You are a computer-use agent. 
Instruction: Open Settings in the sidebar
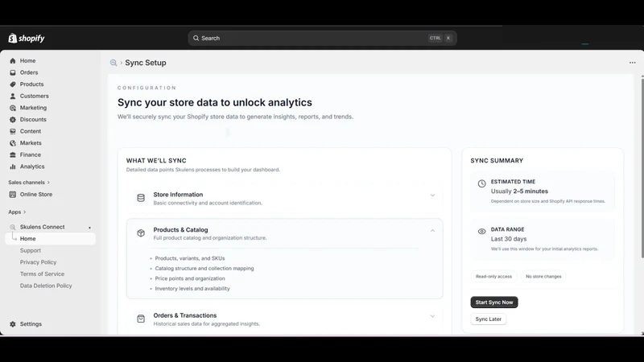point(31,324)
